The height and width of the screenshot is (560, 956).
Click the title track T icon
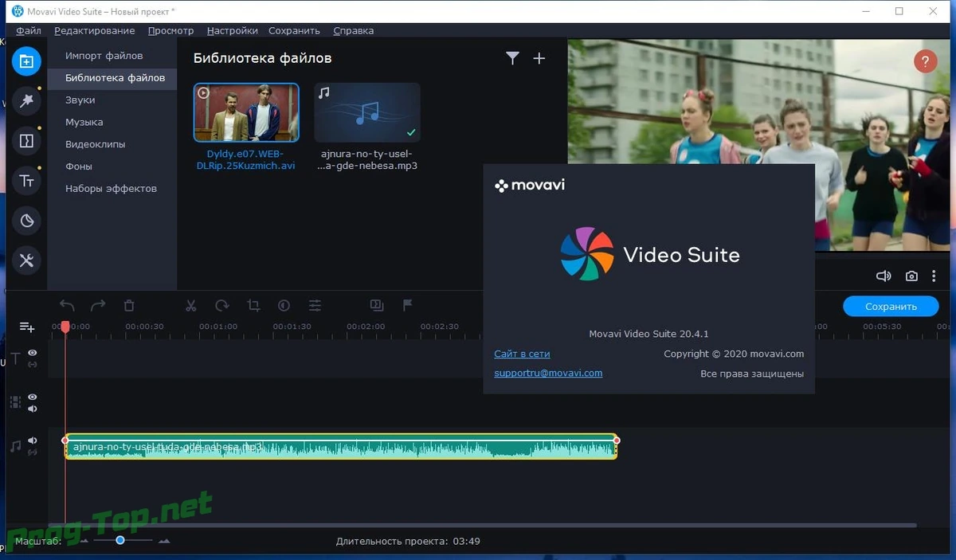coord(15,358)
